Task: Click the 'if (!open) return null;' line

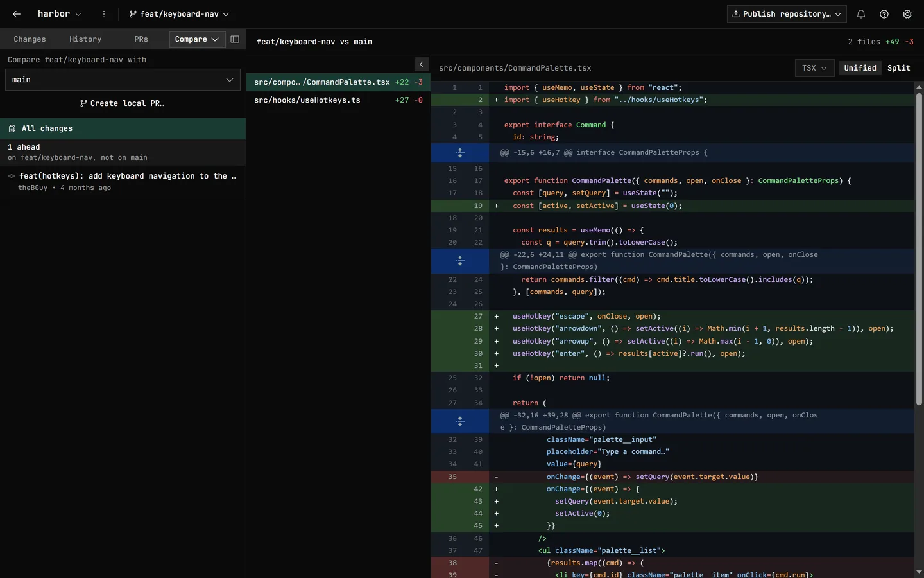Action: click(672, 378)
